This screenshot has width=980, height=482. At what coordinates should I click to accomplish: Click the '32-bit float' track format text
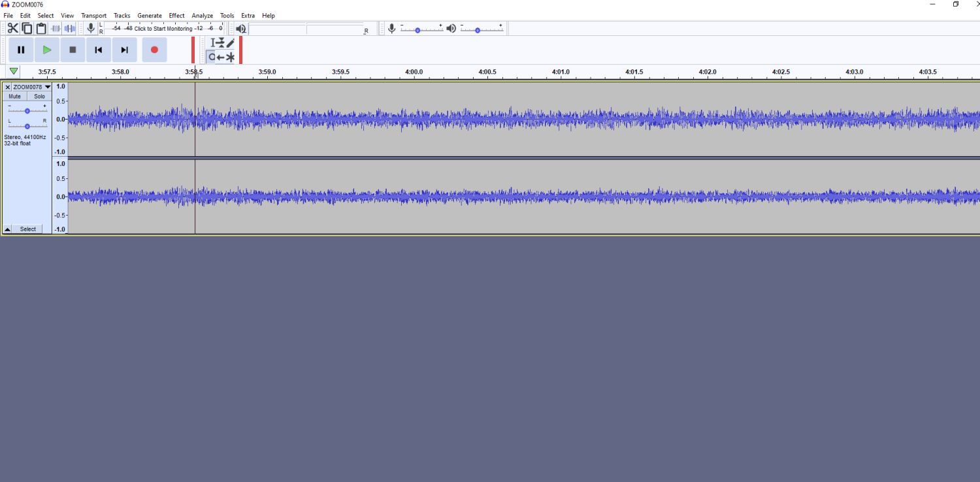click(x=18, y=143)
